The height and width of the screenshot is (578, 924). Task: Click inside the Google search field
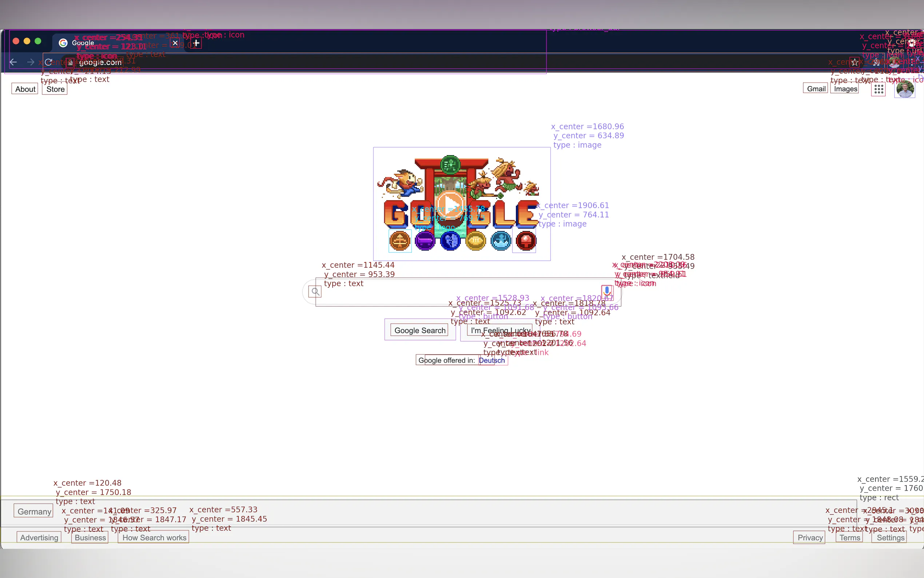pos(458,292)
